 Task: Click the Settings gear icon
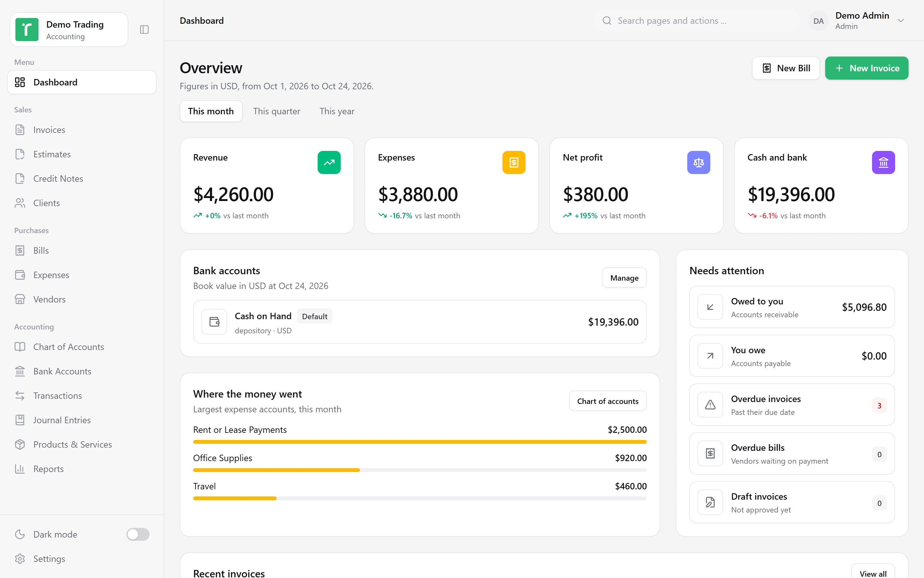point(20,559)
